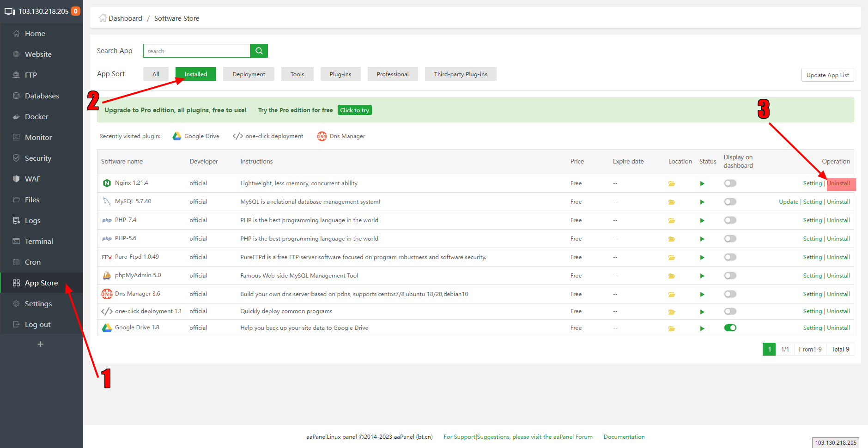Screen dimensions: 868x448
Task: Open the PHP-7.4 folder location icon
Action: [672, 220]
